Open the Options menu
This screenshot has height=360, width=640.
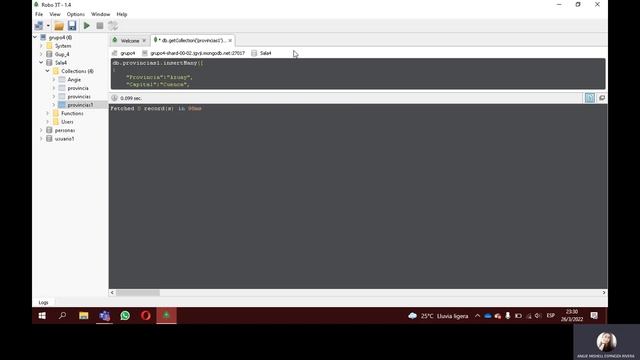76,14
